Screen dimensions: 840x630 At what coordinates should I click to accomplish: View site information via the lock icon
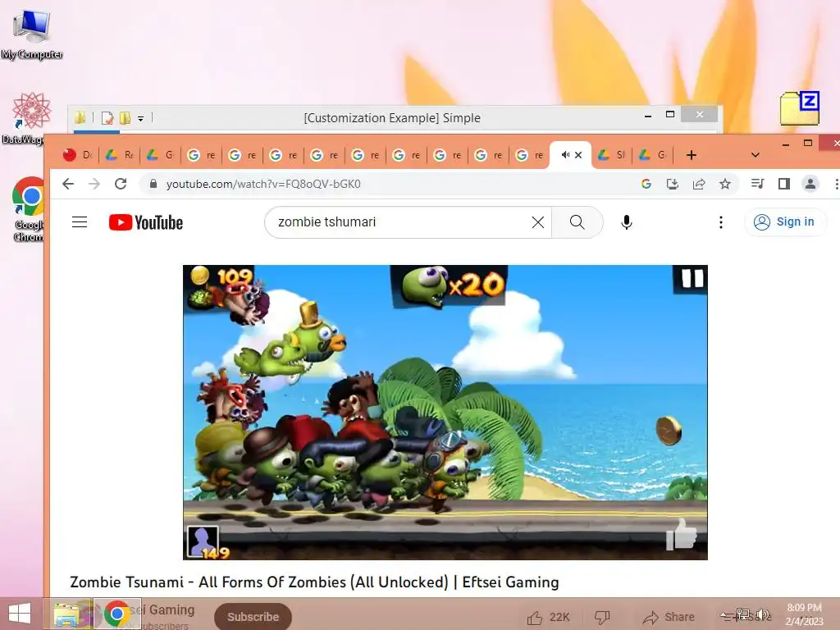153,185
